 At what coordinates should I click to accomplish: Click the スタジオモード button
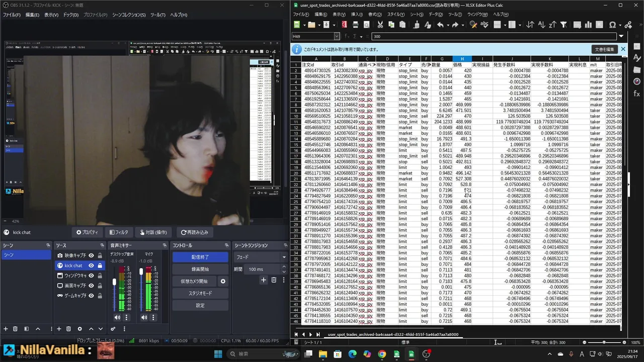[200, 293]
